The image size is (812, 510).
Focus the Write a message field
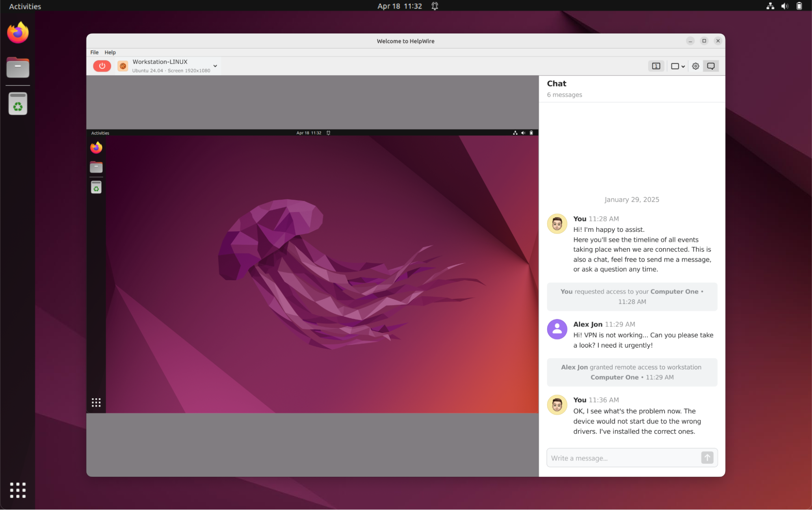pos(623,458)
